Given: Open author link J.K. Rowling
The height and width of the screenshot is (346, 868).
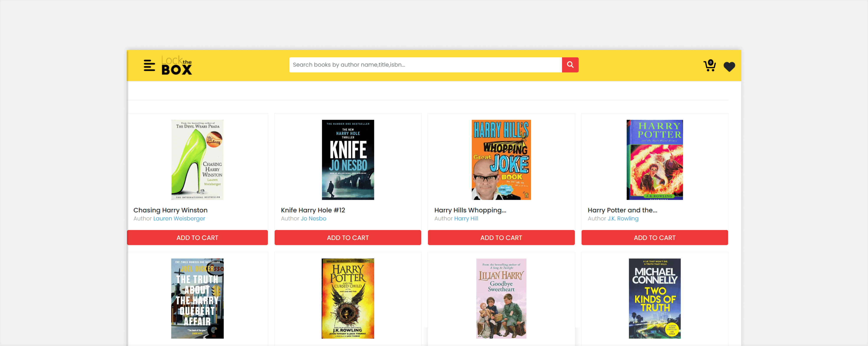Looking at the screenshot, I should (623, 219).
